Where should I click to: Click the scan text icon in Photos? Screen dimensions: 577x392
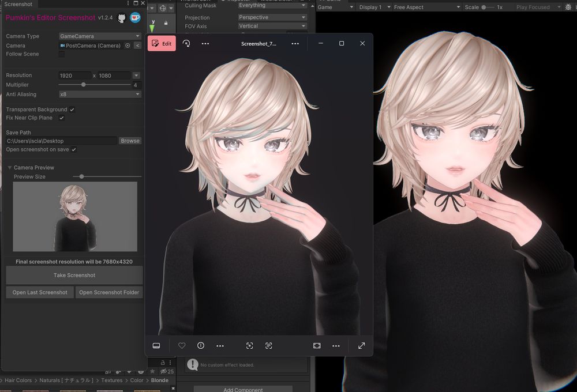tap(269, 346)
